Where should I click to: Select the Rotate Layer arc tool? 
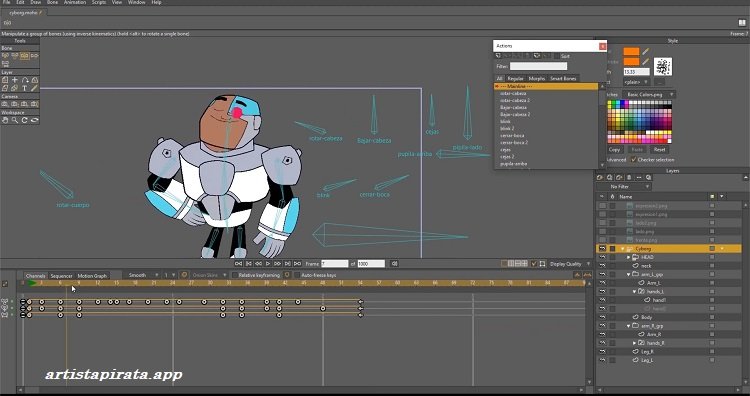(x=24, y=80)
